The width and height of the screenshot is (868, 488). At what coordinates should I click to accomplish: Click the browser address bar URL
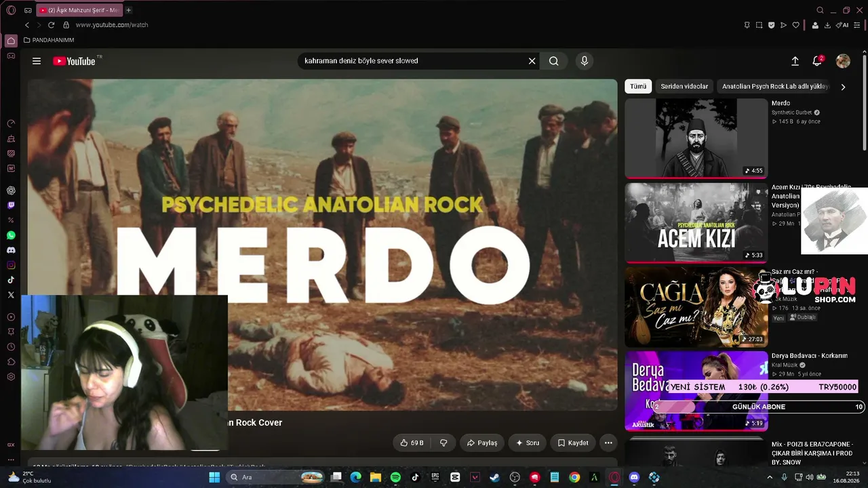[x=112, y=25]
